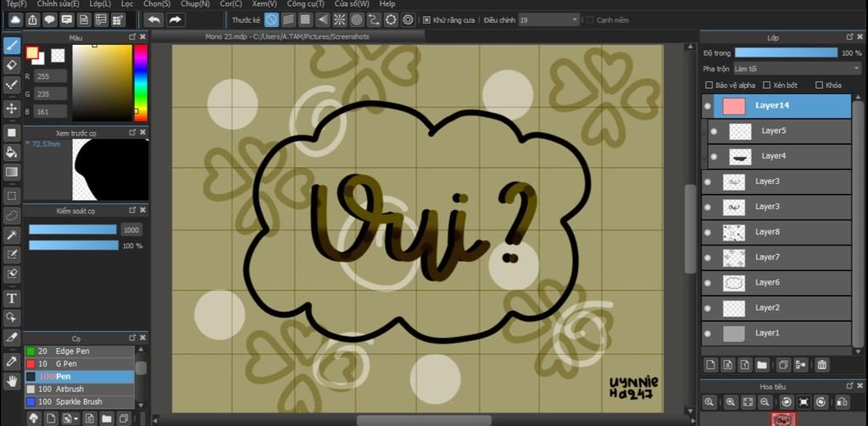Toggle visibility of Layer8
Screen dimensions: 868x426
pos(708,232)
